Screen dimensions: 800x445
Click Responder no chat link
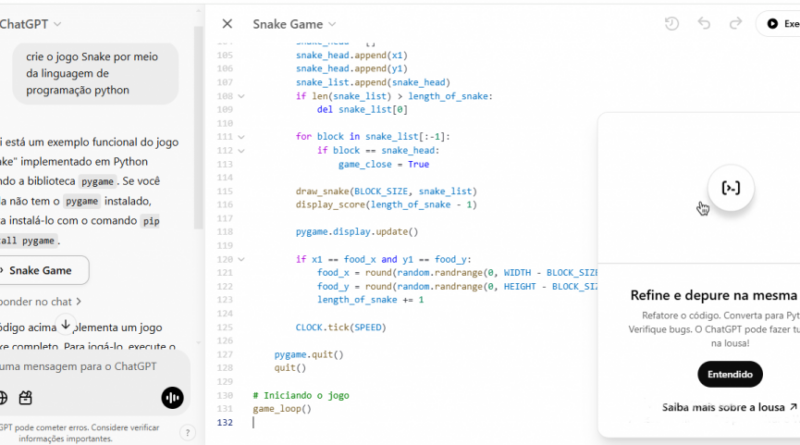(40, 302)
